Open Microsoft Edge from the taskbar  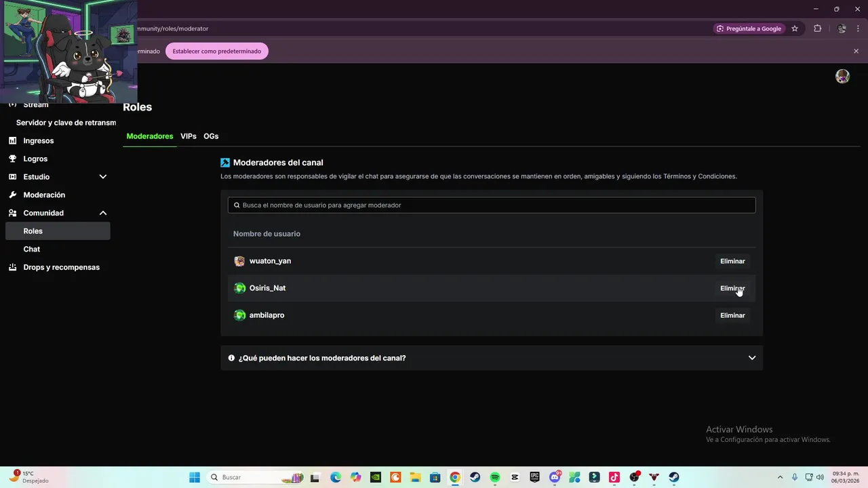336,477
